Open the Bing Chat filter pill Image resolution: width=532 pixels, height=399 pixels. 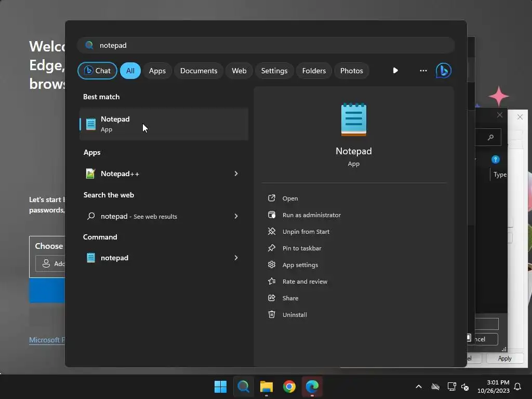97,71
